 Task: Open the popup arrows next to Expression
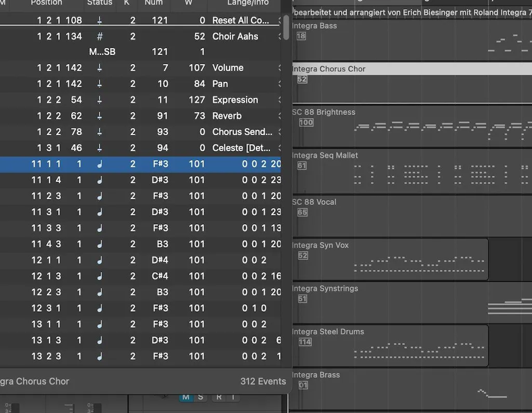pos(279,100)
